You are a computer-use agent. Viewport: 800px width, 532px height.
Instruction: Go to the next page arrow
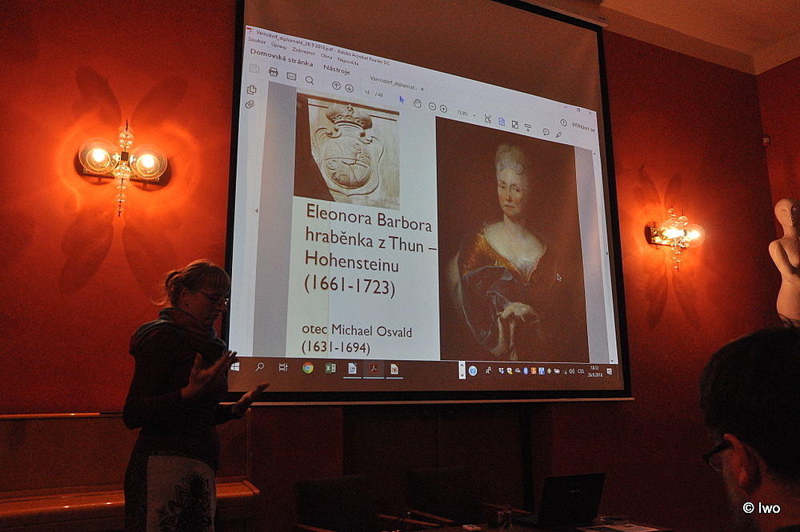pos(349,88)
